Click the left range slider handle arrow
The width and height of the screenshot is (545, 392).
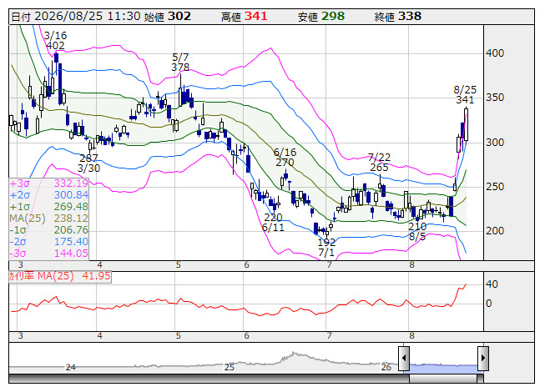(404, 358)
